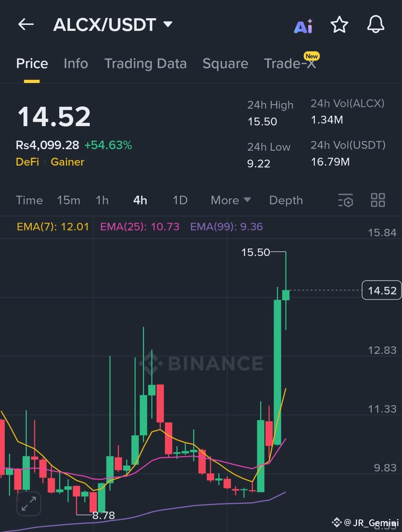The height and width of the screenshot is (532, 402).
Task: Expand chart to fullscreen icon
Action: 29,504
